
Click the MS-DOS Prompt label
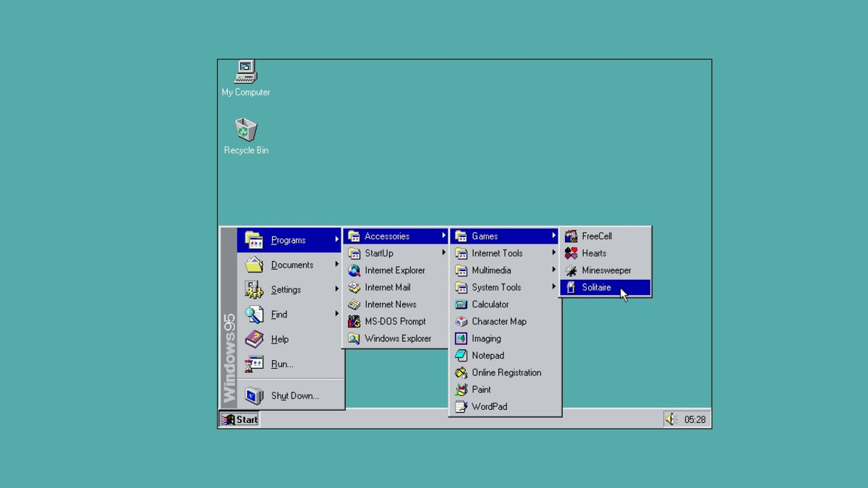(x=395, y=321)
